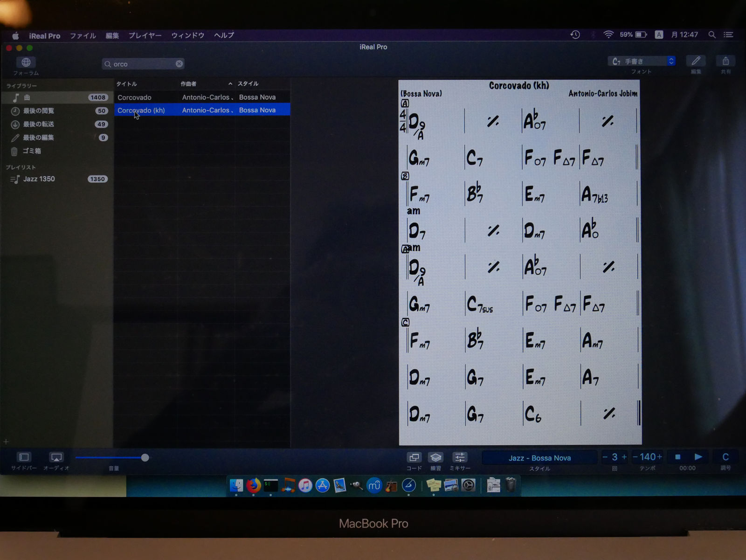Open iTunes from the Dock
The image size is (746, 560).
coord(305,485)
